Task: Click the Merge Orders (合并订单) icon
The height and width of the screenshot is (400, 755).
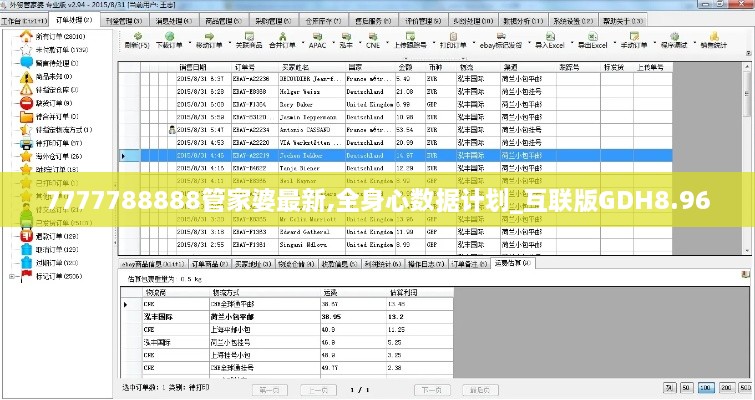Action: click(x=283, y=36)
